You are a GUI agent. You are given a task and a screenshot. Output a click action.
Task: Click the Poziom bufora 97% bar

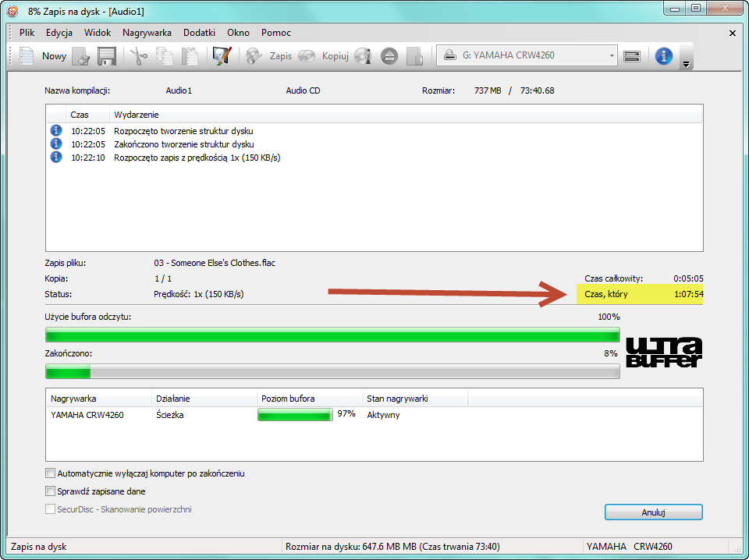(x=295, y=414)
